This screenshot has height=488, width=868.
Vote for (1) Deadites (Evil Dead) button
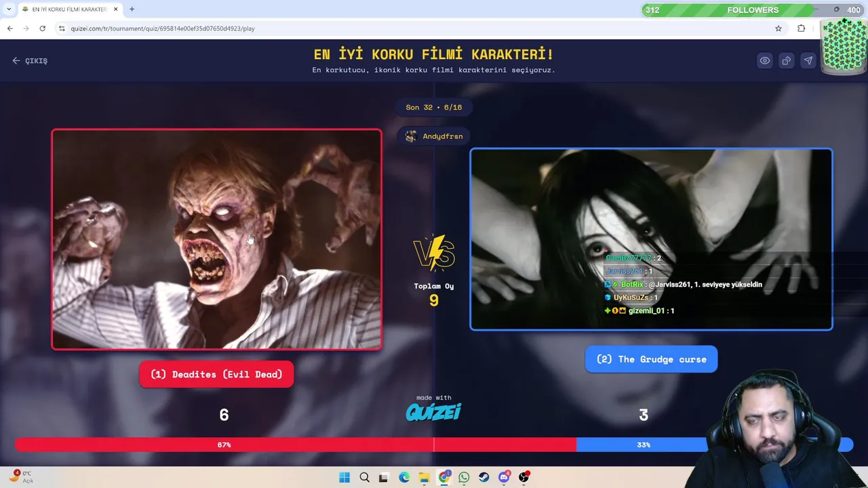coord(216,374)
